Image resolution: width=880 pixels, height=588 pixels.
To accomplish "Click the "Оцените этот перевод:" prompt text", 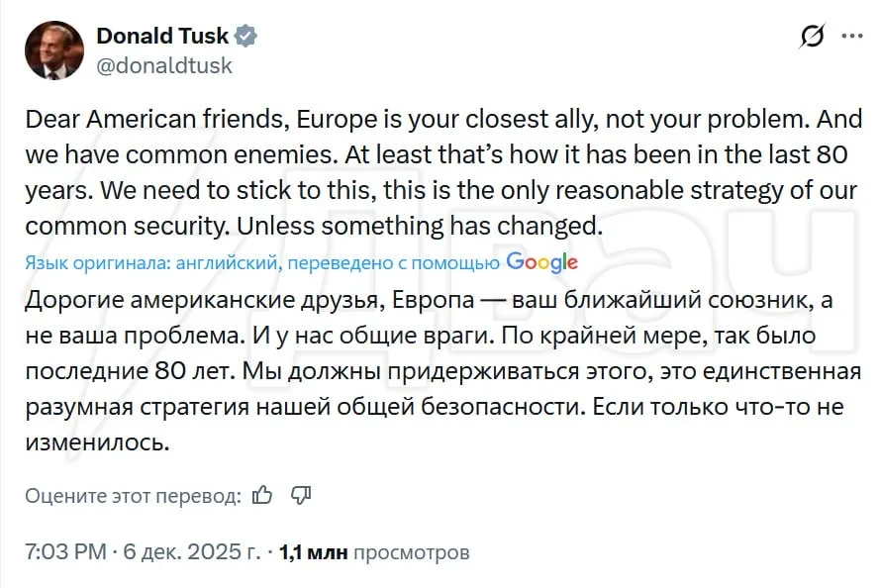I will [133, 495].
